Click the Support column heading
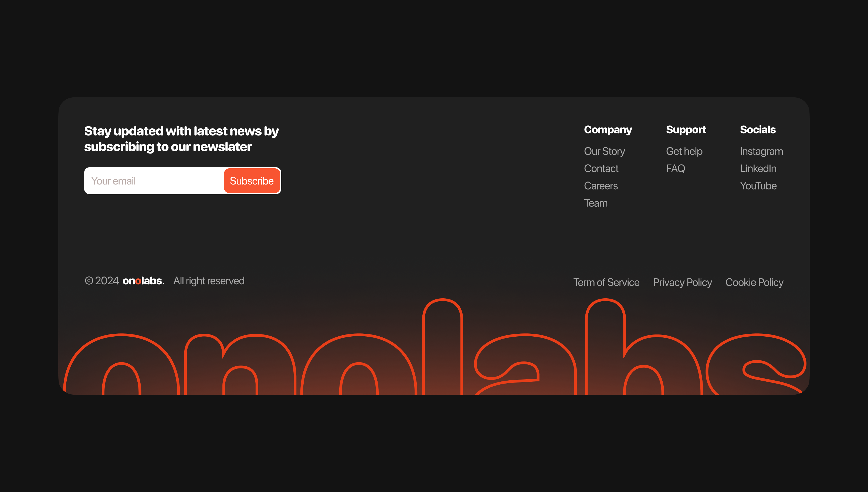868x492 pixels. [x=686, y=130]
